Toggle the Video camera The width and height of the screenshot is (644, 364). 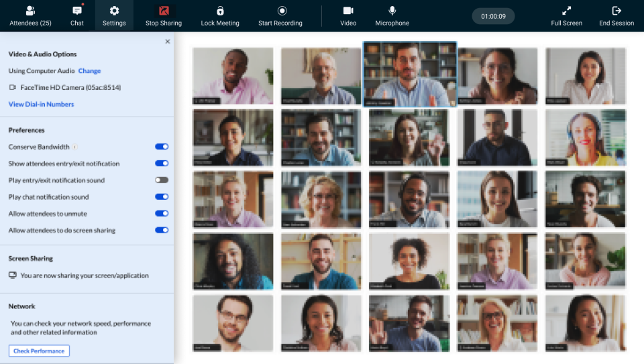(348, 16)
